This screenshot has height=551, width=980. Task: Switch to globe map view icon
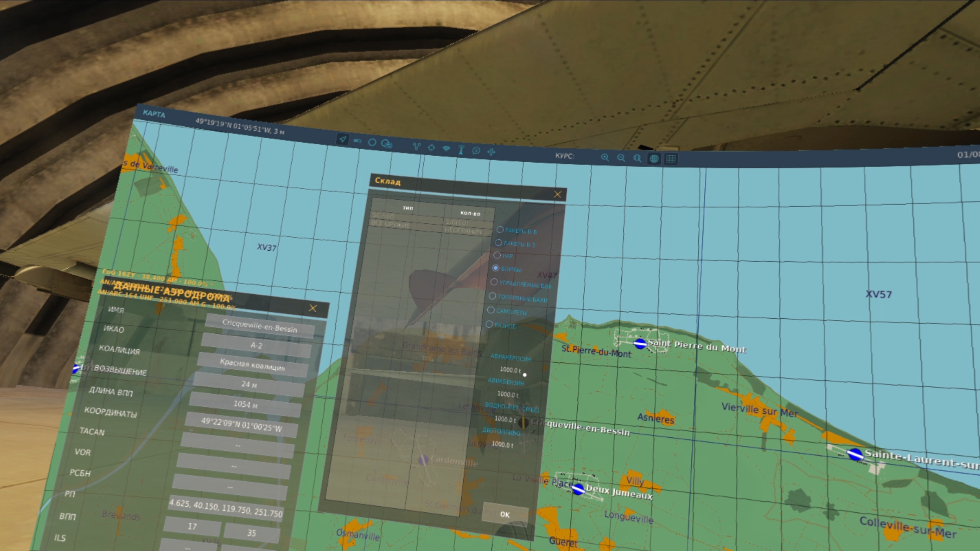(654, 158)
